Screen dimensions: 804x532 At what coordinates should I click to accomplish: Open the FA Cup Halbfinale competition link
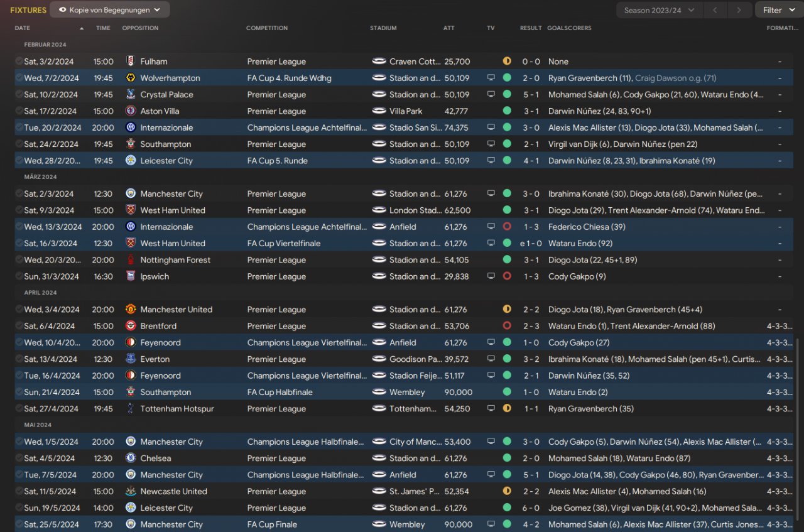(280, 392)
